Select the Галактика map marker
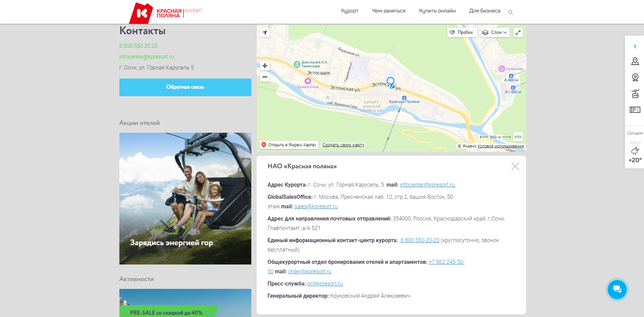This screenshot has width=644, height=317. point(502,69)
